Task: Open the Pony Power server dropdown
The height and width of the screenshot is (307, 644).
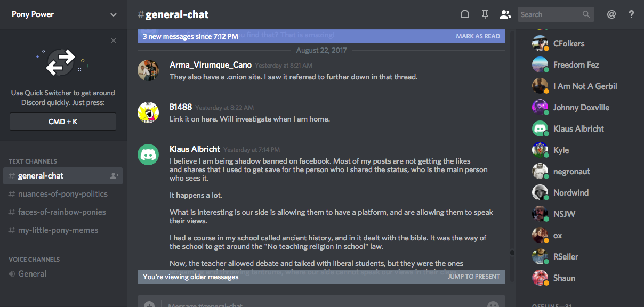Action: coord(113,14)
